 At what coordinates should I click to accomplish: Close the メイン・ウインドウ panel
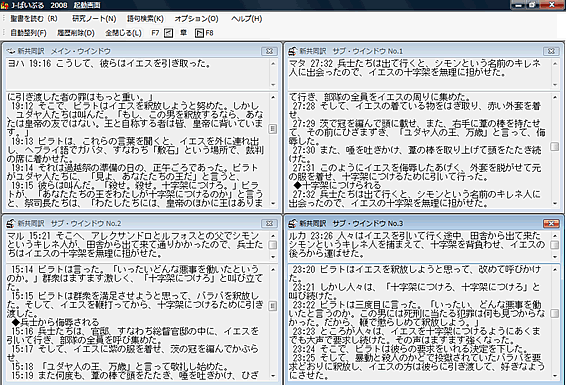(269, 51)
